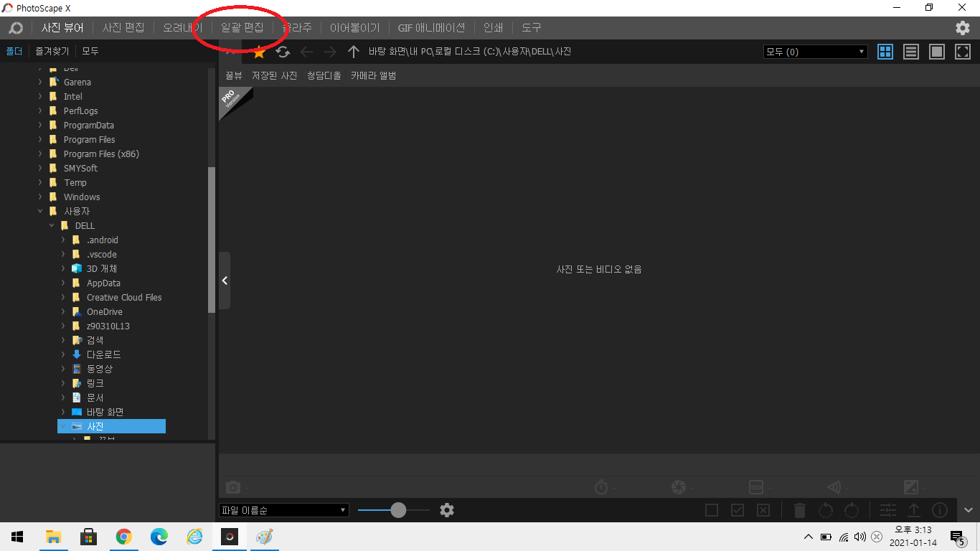Collapse the 사용자 folder node
The height and width of the screenshot is (551, 980).
40,212
